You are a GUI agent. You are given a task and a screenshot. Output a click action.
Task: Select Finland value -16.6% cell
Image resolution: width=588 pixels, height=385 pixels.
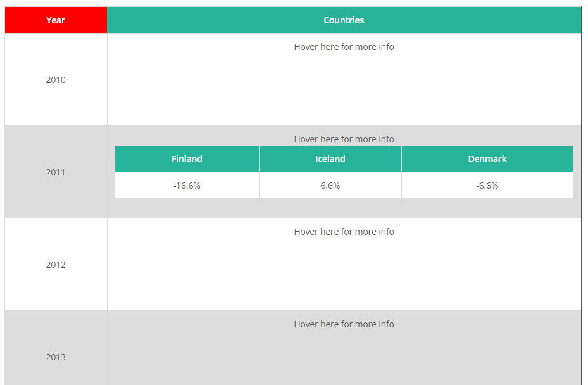coord(187,186)
